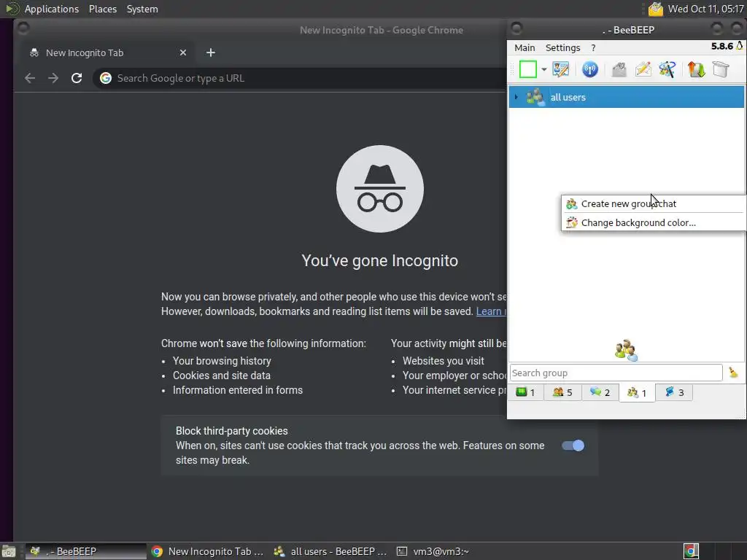Click the Chrome window menu button left of title
Viewport: 747px width, 560px height.
tap(23, 29)
